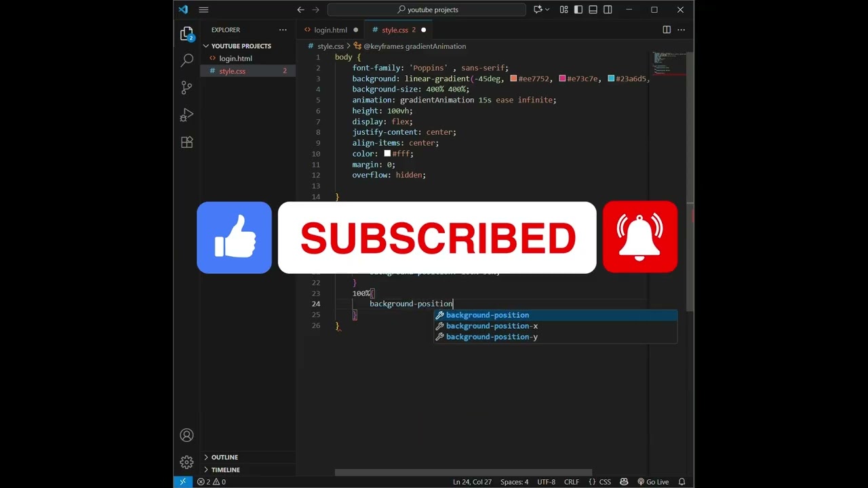868x488 pixels.
Task: Open the errors and warnings status item
Action: (212, 482)
